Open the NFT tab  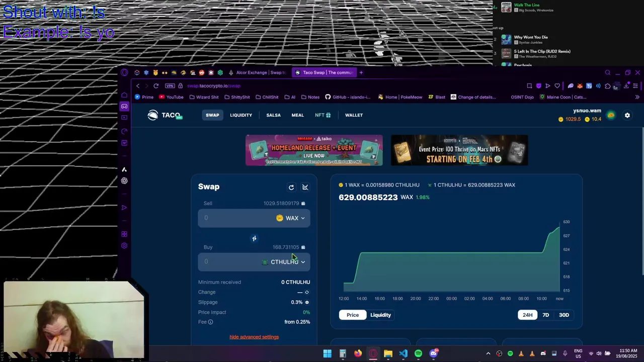323,115
